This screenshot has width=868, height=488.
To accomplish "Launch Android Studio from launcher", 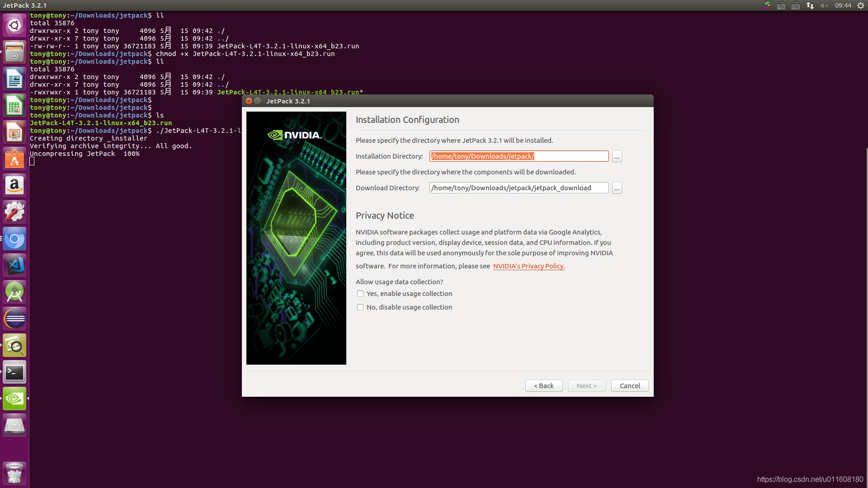I will pos(14,292).
